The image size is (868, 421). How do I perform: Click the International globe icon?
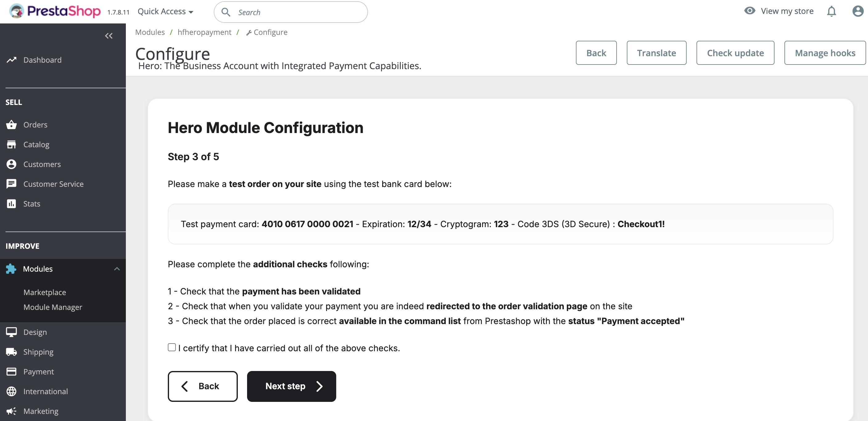[11, 391]
